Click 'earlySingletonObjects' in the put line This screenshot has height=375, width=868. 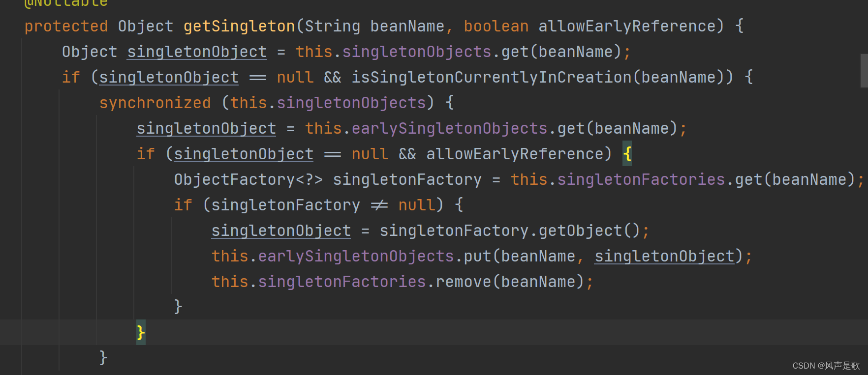[x=356, y=256]
